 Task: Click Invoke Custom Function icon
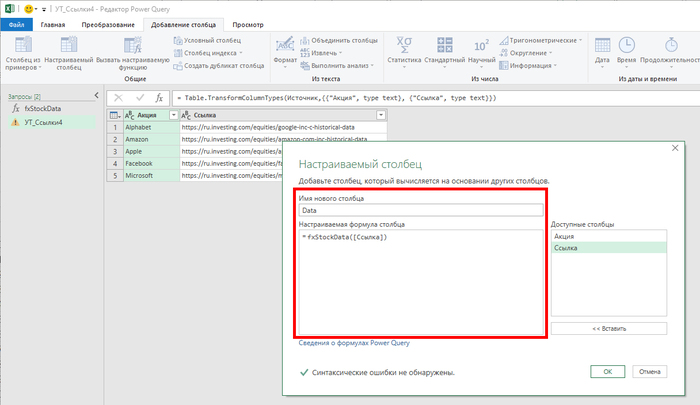point(134,46)
